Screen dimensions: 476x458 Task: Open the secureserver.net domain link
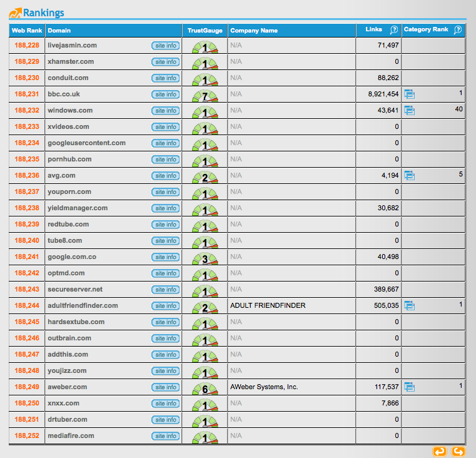tap(75, 290)
